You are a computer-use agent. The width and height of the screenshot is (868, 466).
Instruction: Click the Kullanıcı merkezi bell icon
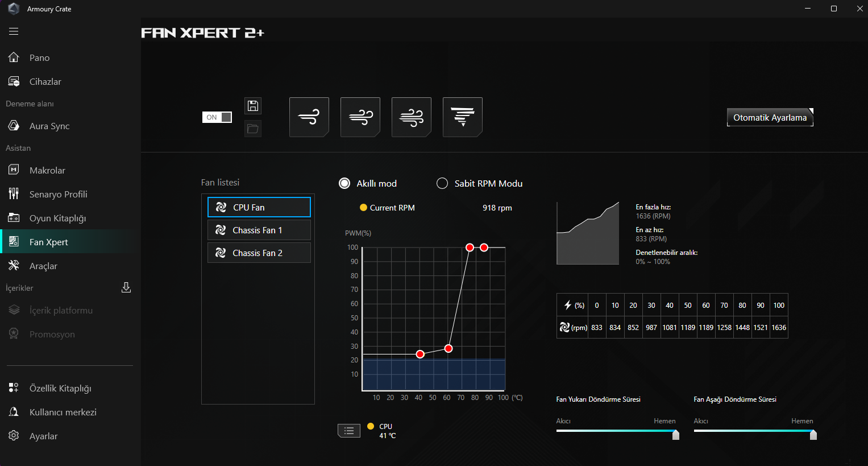[x=14, y=412]
